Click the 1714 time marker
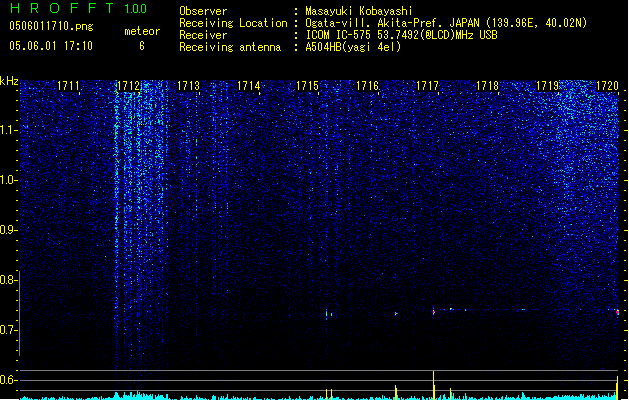Image resolution: width=629 pixels, height=400 pixels. [248, 86]
